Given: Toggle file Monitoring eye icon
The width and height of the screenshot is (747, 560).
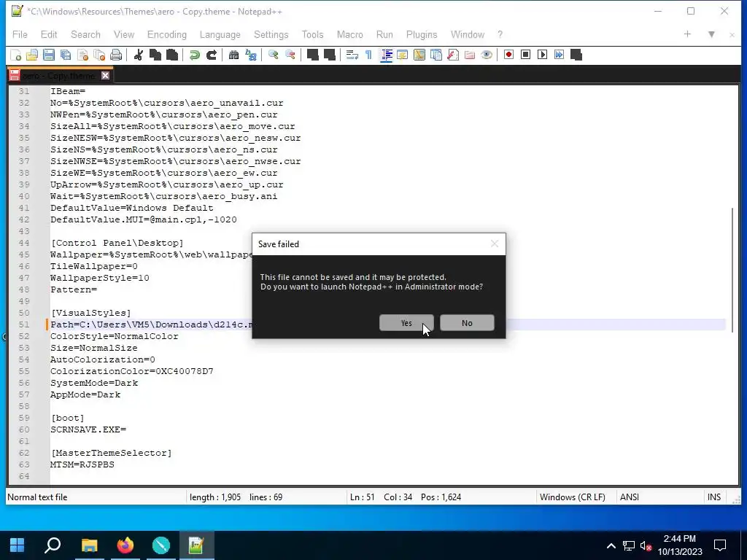Looking at the screenshot, I should [x=487, y=55].
